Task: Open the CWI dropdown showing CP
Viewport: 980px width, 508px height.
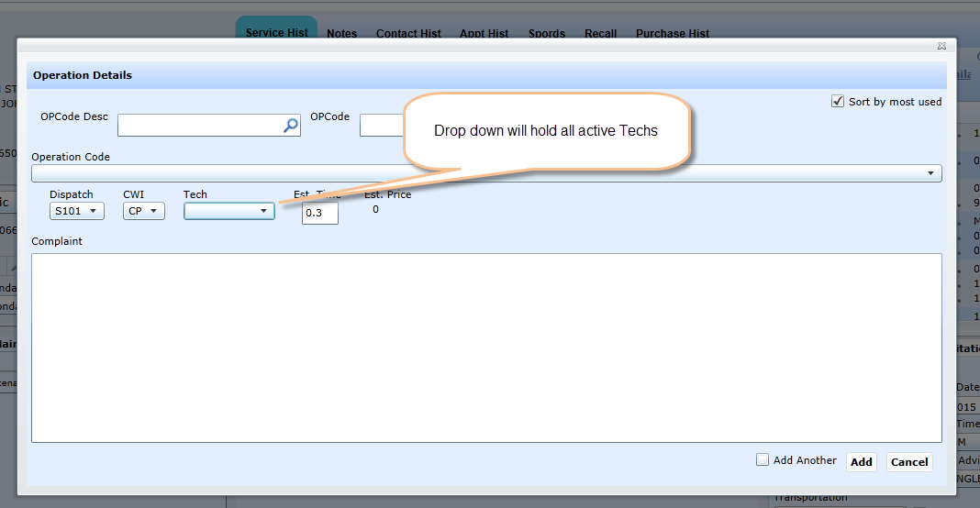Action: pyautogui.click(x=144, y=211)
